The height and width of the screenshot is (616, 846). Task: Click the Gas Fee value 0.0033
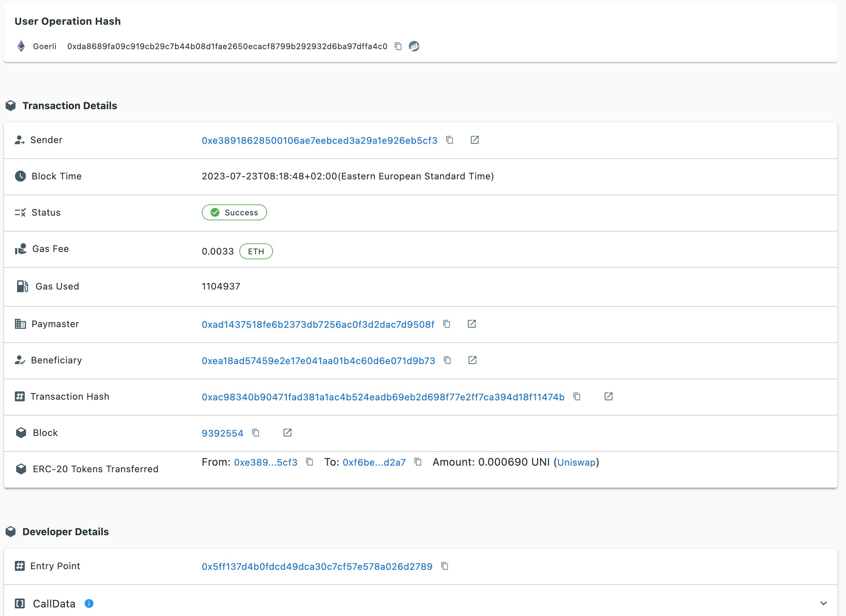(218, 251)
